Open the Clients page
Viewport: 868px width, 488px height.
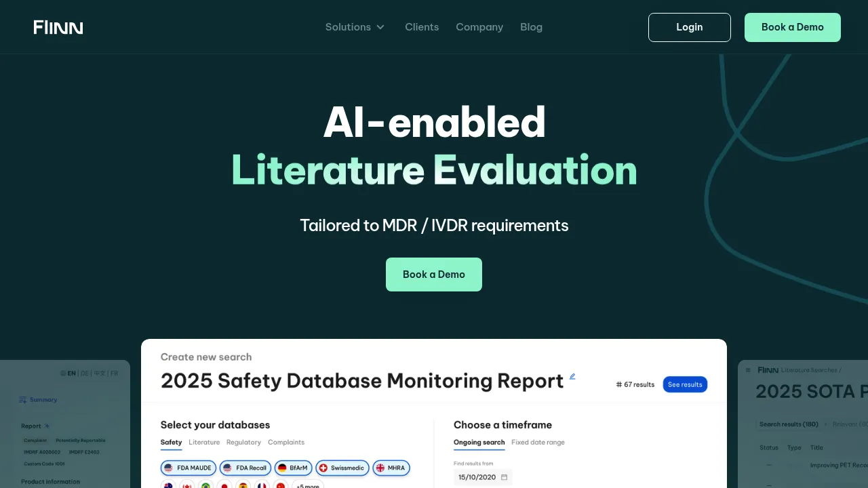coord(422,27)
